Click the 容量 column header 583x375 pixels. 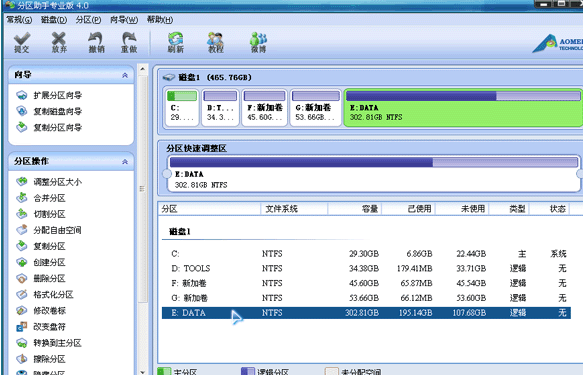pyautogui.click(x=355, y=209)
